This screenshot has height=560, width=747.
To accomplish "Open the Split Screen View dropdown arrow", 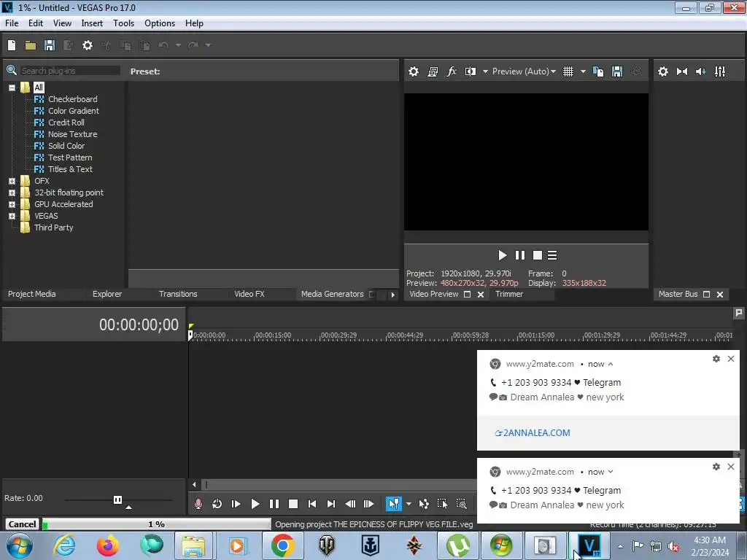I will coord(485,71).
